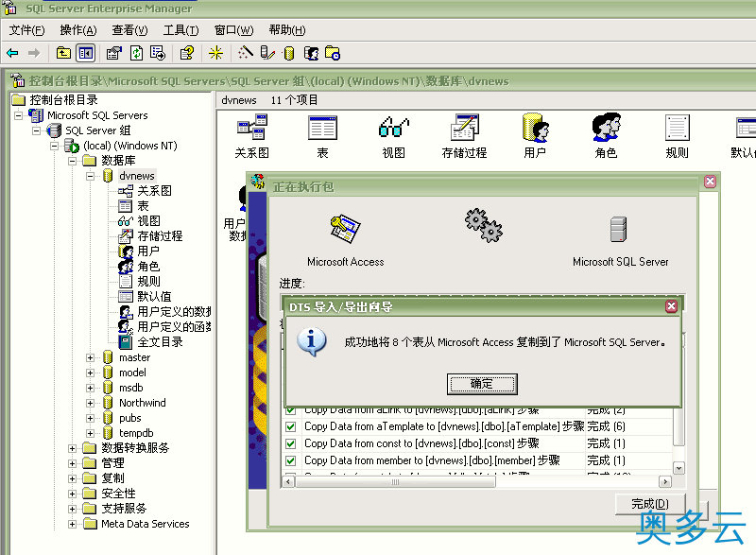The height and width of the screenshot is (555, 756).
Task: Collapse the dvnews database node
Action: 90,176
